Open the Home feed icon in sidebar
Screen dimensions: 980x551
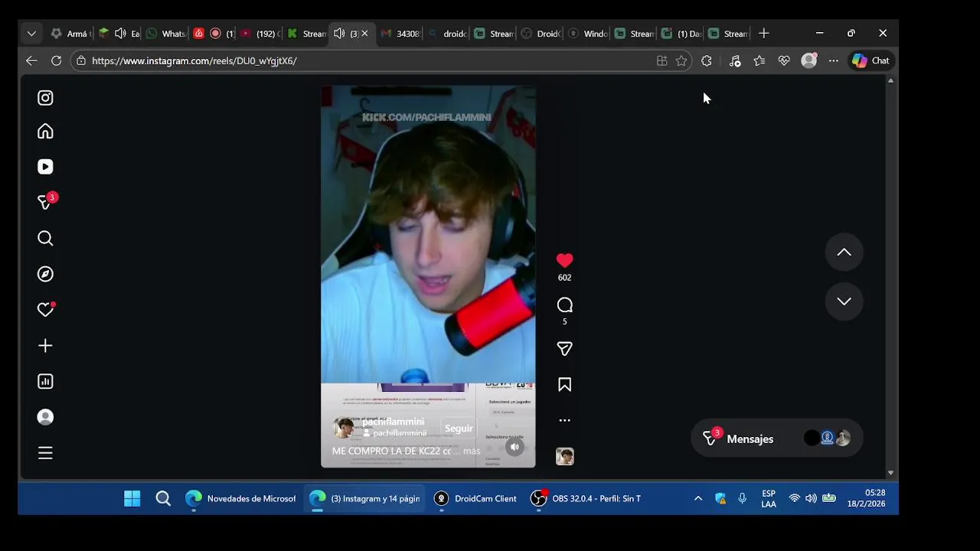45,132
